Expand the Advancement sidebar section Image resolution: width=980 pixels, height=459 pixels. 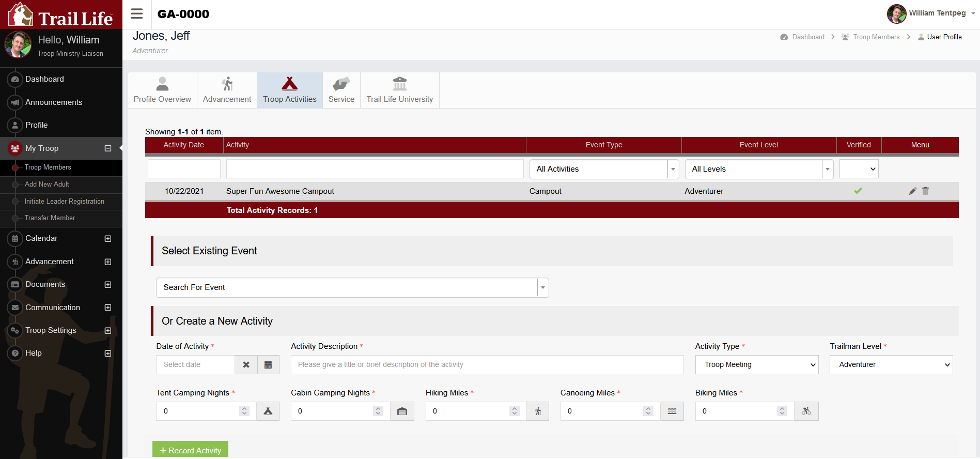pyautogui.click(x=108, y=262)
